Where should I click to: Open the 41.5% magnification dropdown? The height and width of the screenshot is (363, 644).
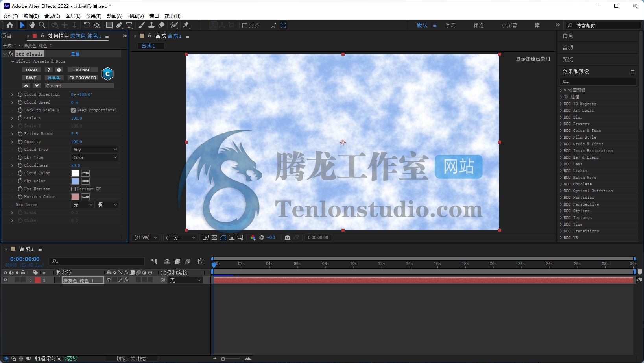[x=146, y=237]
